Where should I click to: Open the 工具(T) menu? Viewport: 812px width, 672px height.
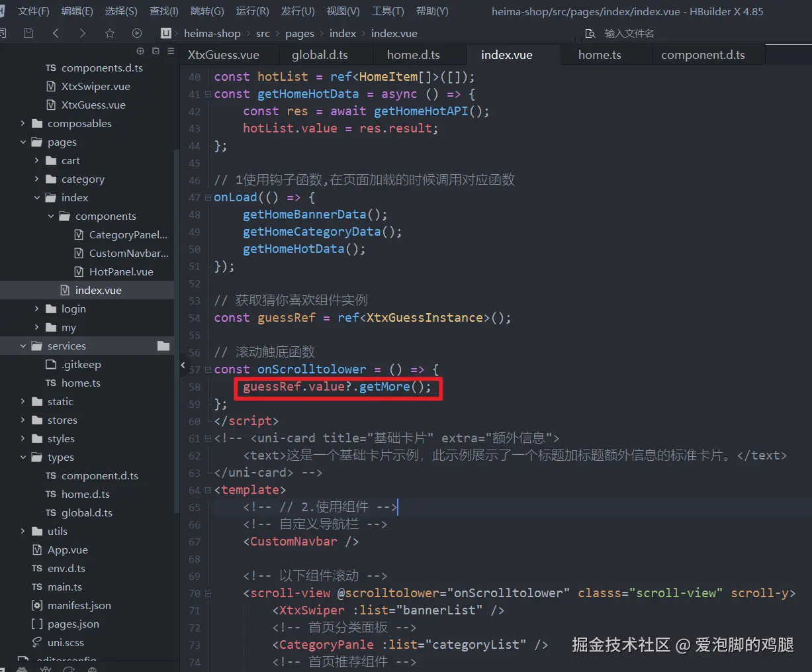point(388,11)
